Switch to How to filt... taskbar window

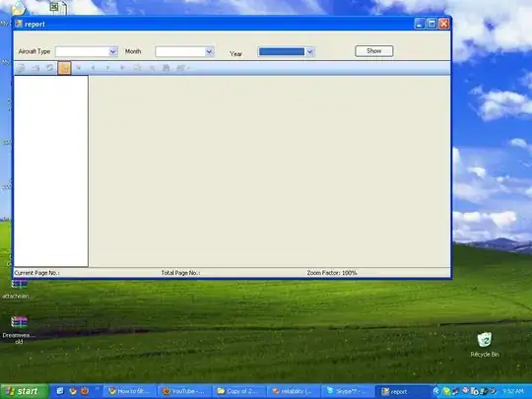point(130,391)
